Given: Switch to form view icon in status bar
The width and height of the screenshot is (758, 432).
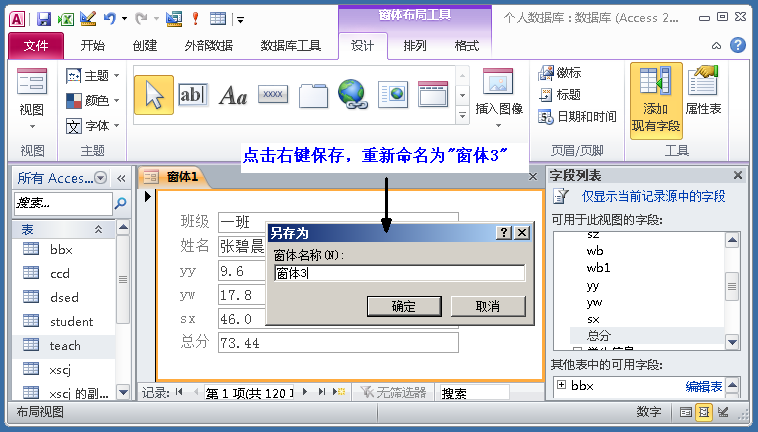Looking at the screenshot, I should click(685, 412).
